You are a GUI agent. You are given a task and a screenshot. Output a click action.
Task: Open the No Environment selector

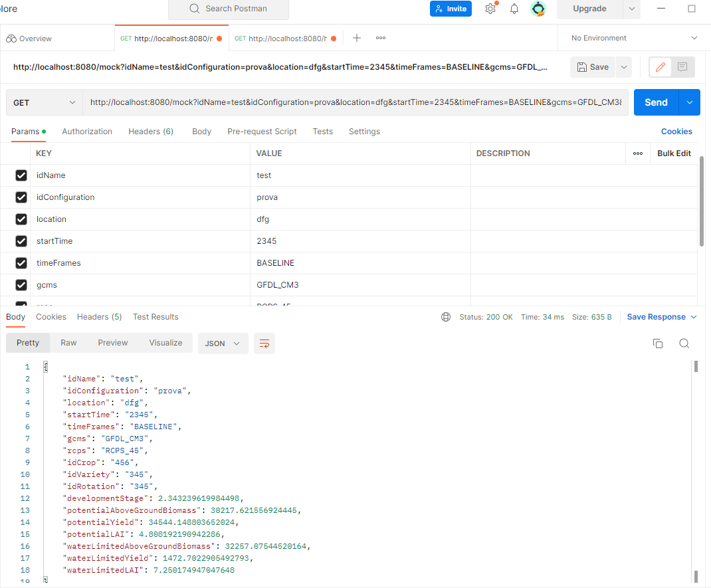click(634, 38)
